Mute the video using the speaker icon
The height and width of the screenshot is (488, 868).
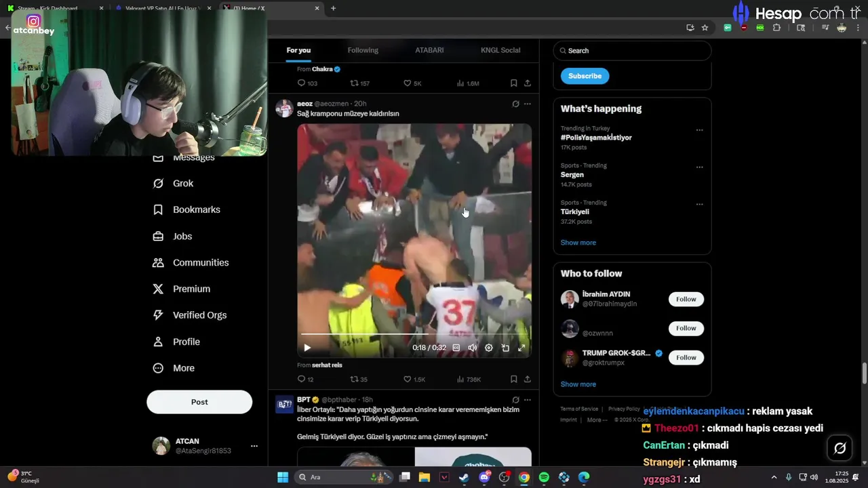(x=473, y=348)
